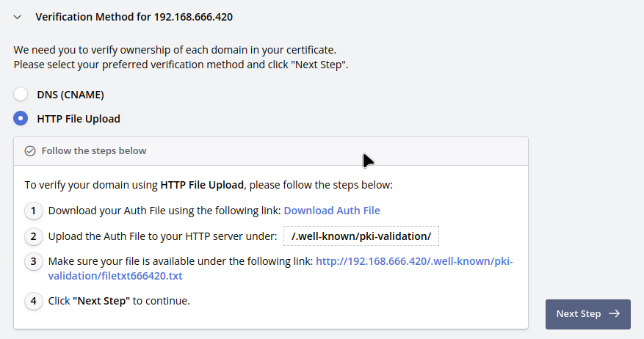
Task: Select the HTTP File Upload radio button
Action: click(21, 118)
